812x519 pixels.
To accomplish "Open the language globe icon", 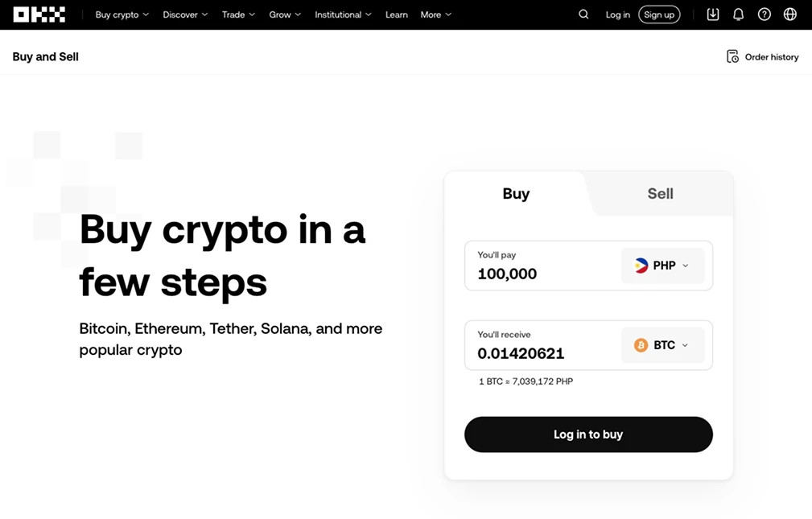I will (789, 14).
